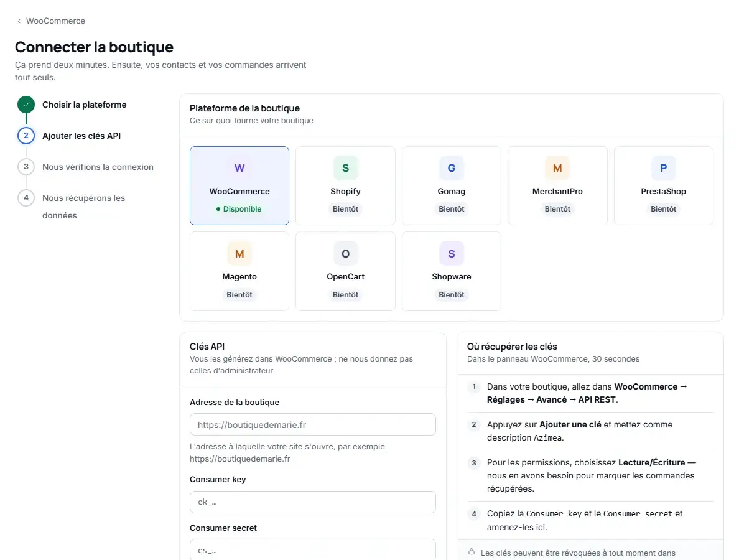Click the Clés API section title
This screenshot has height=560, width=739.
(x=207, y=347)
